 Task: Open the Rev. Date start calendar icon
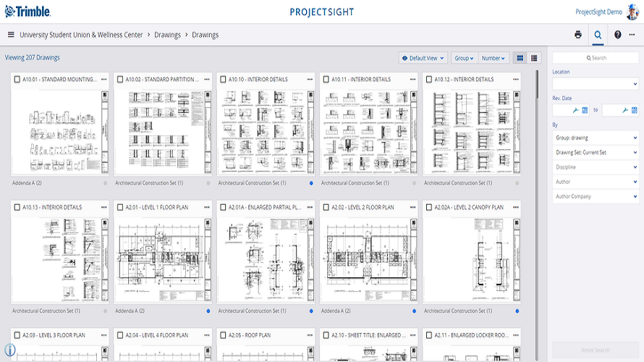pyautogui.click(x=585, y=110)
